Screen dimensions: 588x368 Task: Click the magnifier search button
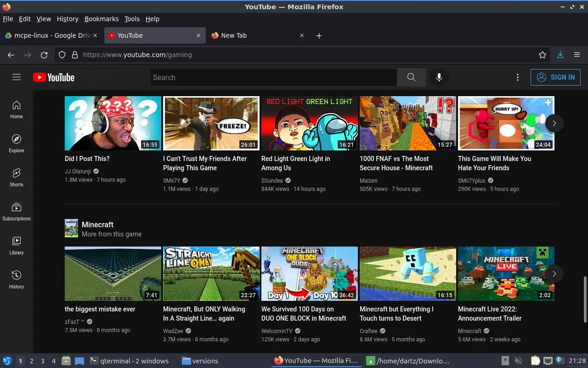411,77
